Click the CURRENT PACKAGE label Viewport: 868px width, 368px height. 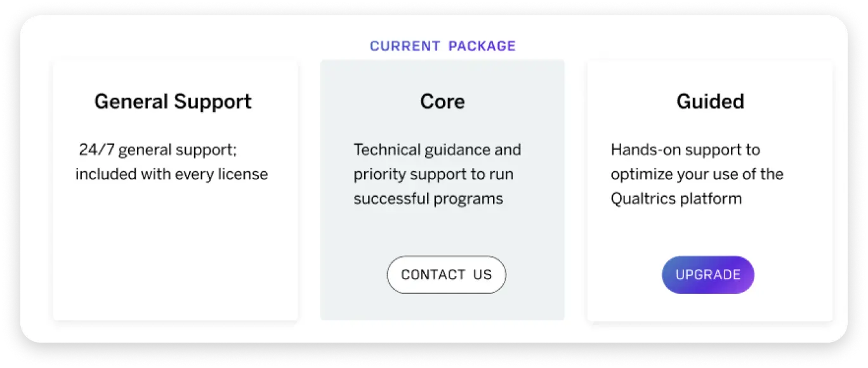click(x=442, y=45)
